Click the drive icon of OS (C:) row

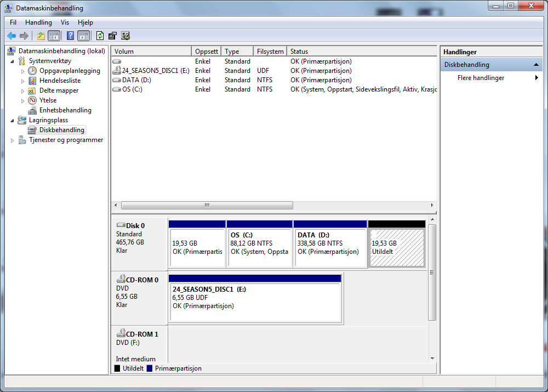[x=117, y=89]
